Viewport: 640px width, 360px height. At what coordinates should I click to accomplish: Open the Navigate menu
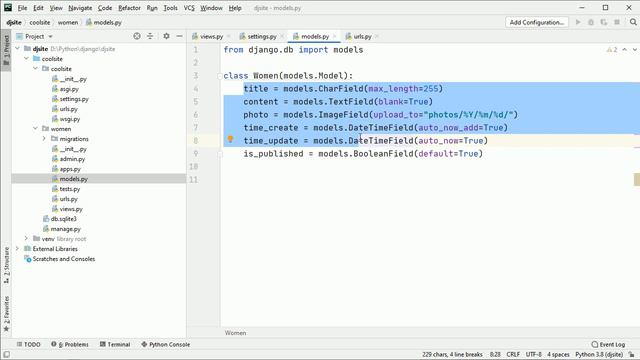(x=80, y=8)
